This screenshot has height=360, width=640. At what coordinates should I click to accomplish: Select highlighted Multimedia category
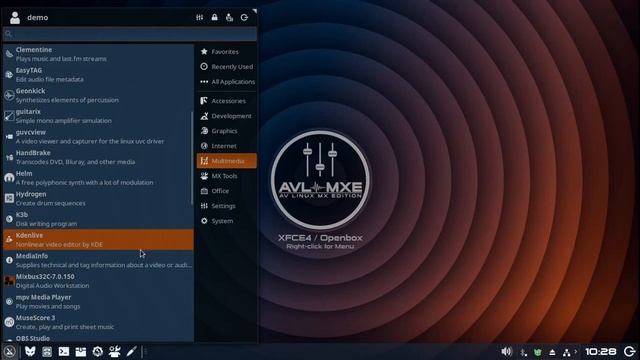(227, 161)
